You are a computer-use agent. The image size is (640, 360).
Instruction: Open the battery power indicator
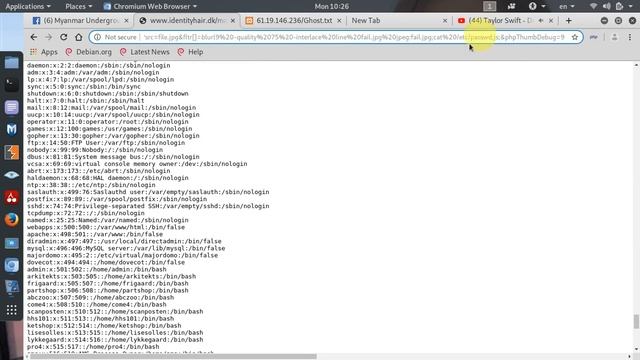point(620,6)
